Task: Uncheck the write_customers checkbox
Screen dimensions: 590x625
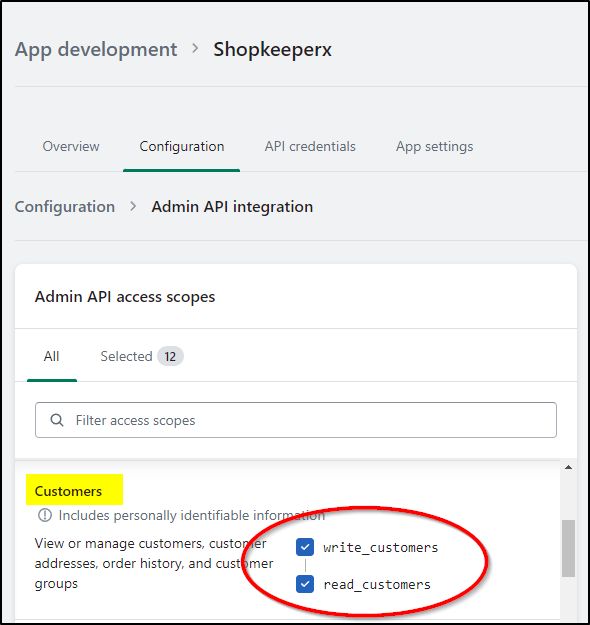Action: tap(305, 547)
